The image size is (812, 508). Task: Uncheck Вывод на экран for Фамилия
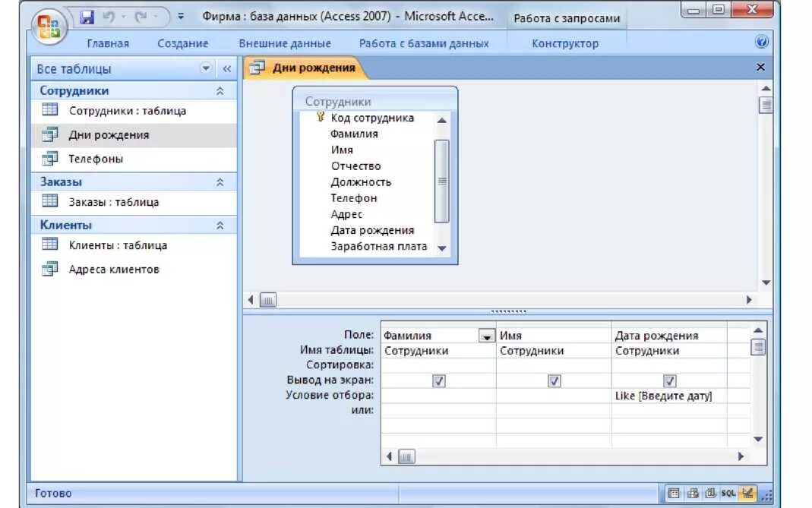pos(438,381)
